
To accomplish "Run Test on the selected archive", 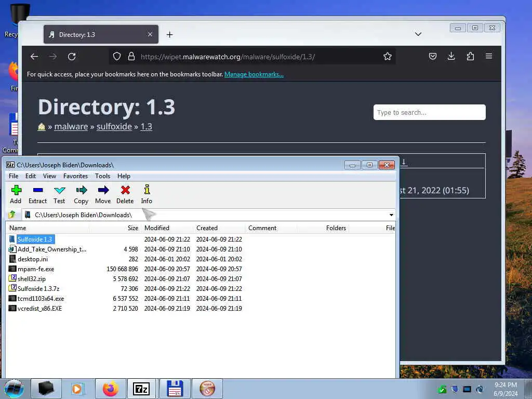I will pyautogui.click(x=59, y=194).
